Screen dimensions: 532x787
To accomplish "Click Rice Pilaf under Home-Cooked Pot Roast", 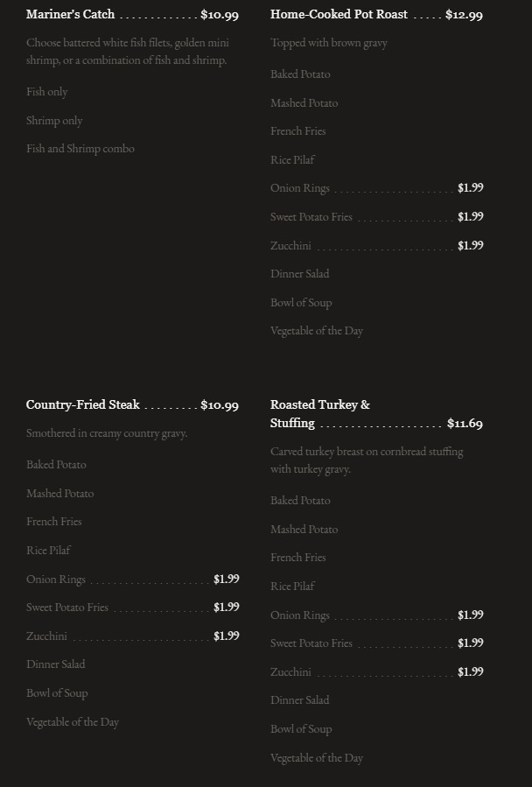I will pos(292,160).
